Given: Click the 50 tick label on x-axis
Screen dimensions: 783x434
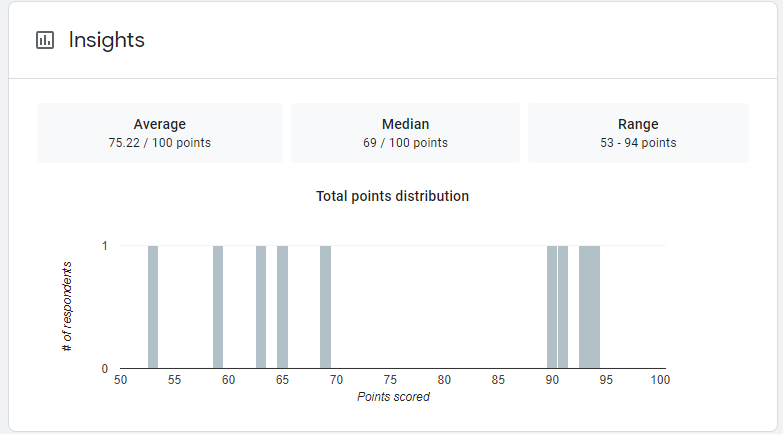Looking at the screenshot, I should (x=120, y=380).
